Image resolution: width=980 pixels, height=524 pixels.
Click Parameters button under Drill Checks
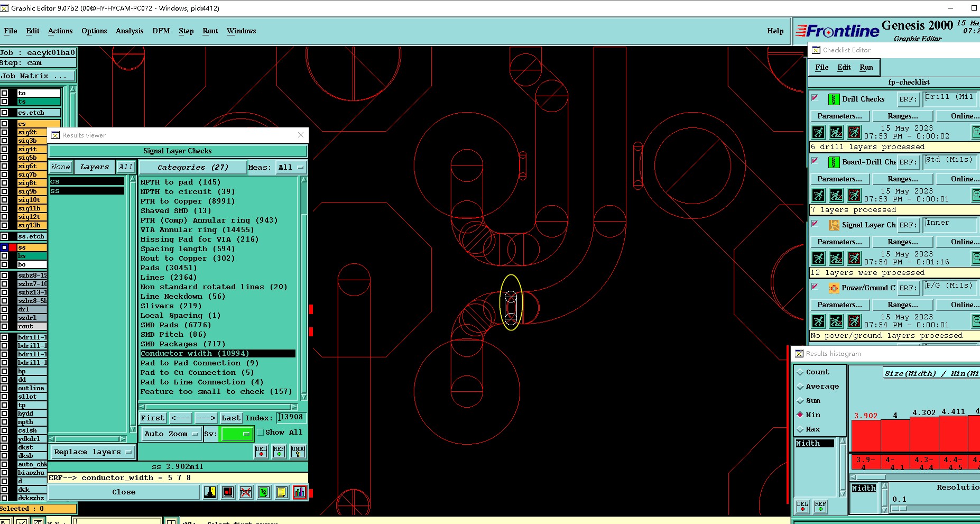[839, 116]
